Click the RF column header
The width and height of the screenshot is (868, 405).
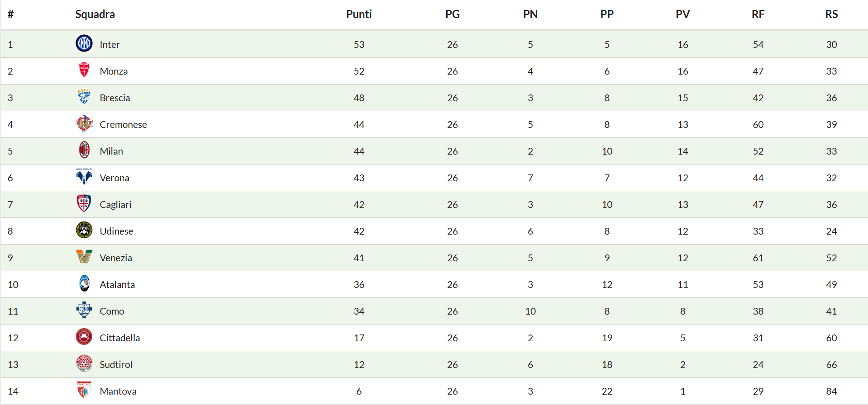[x=758, y=14]
